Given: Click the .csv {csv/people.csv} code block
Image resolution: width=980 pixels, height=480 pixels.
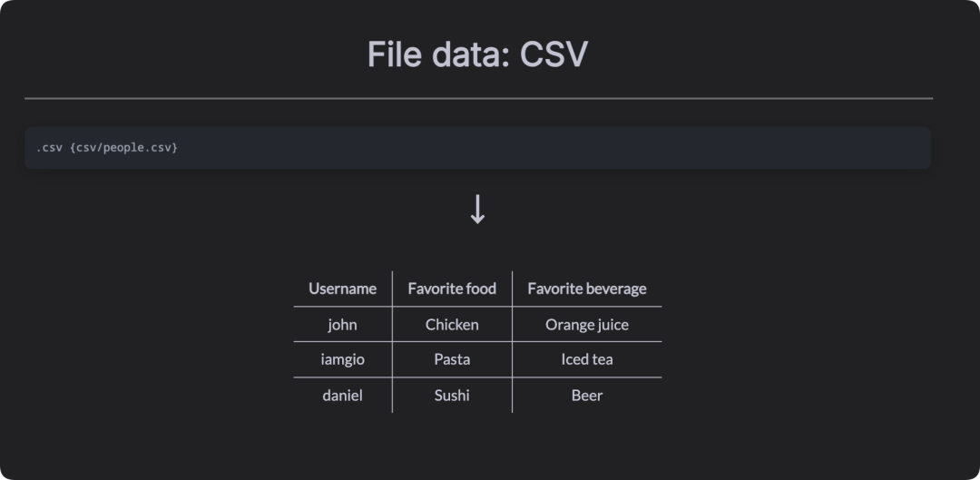Looking at the screenshot, I should 477,148.
